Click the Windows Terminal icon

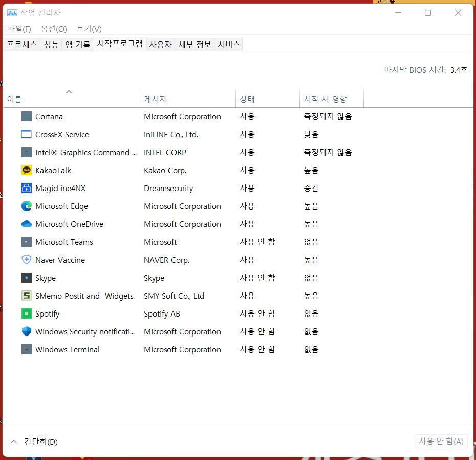click(x=27, y=349)
